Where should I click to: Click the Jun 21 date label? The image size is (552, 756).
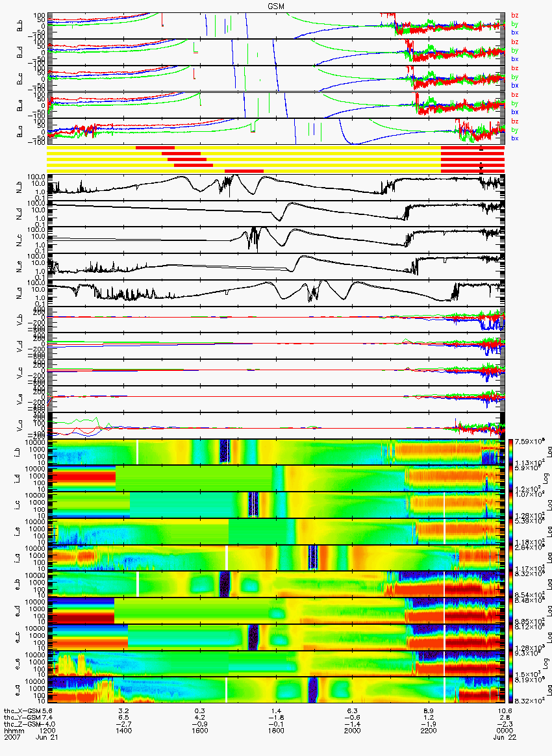pos(47,737)
